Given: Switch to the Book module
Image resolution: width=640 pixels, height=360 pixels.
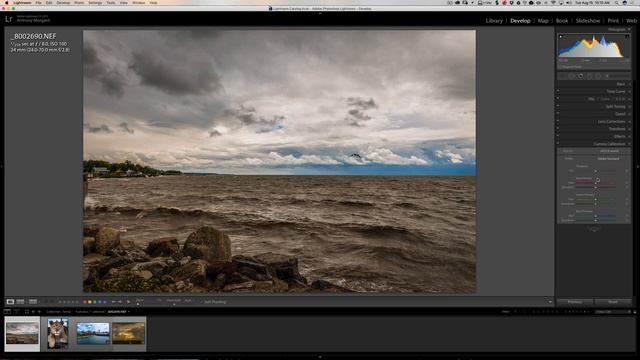Looking at the screenshot, I should click(x=562, y=21).
